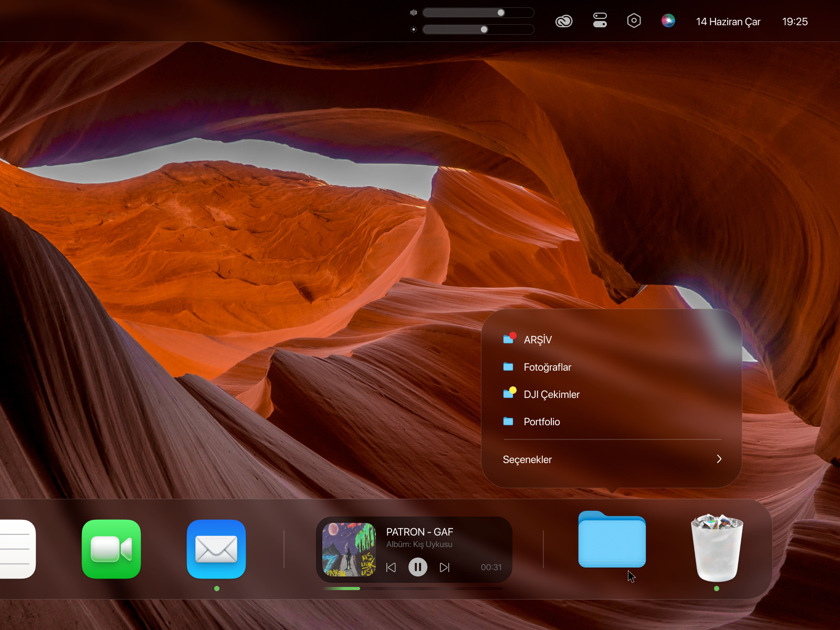Open Seçenekler submenu
The image size is (840, 630).
pos(612,459)
